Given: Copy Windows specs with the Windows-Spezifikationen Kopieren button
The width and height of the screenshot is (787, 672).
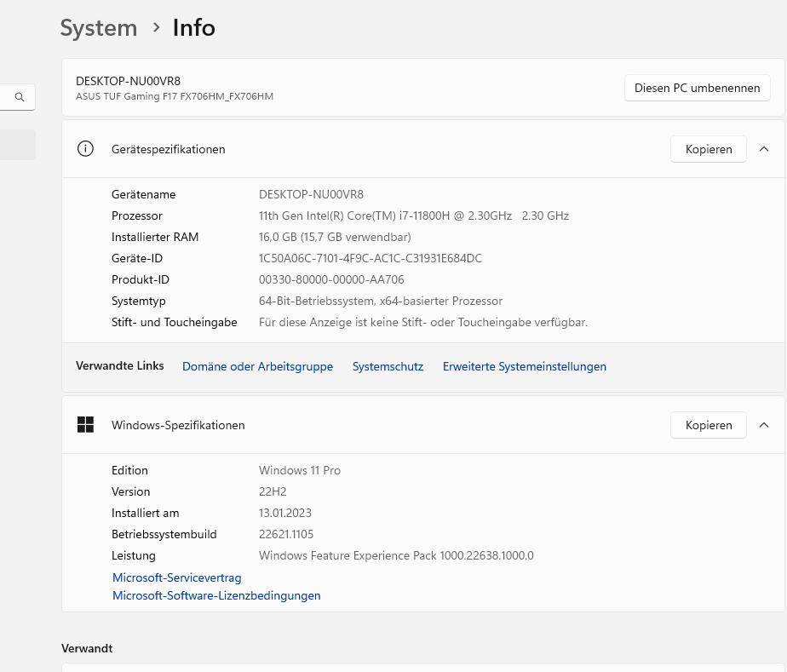Looking at the screenshot, I should 708,425.
